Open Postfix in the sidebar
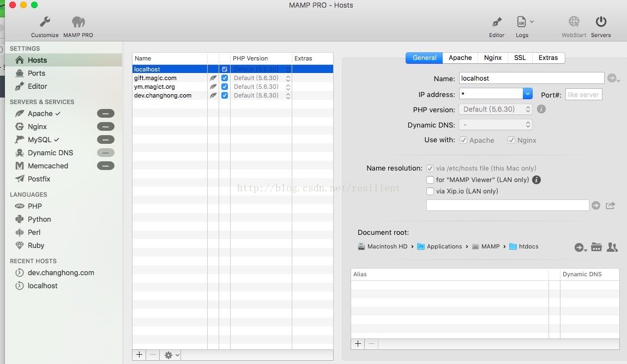 [x=39, y=179]
